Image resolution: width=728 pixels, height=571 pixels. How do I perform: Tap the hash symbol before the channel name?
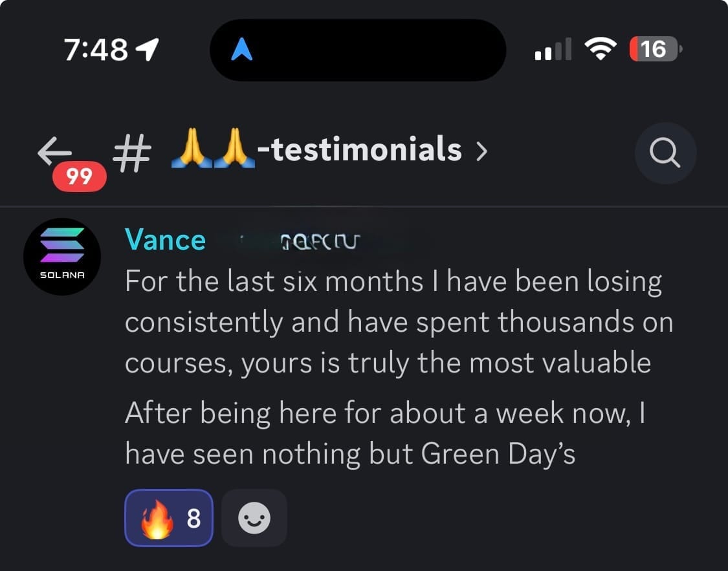click(x=132, y=154)
